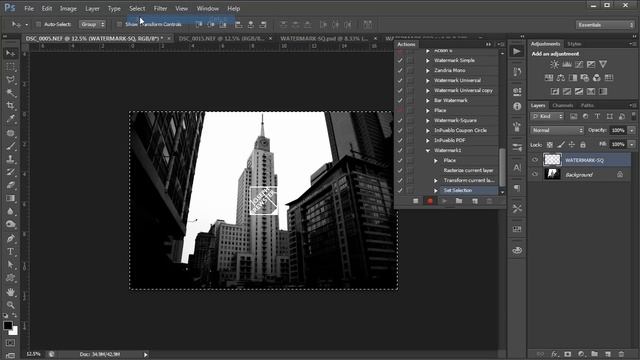The height and width of the screenshot is (360, 640).
Task: Select the Eyedropper tool
Action: coord(10,119)
